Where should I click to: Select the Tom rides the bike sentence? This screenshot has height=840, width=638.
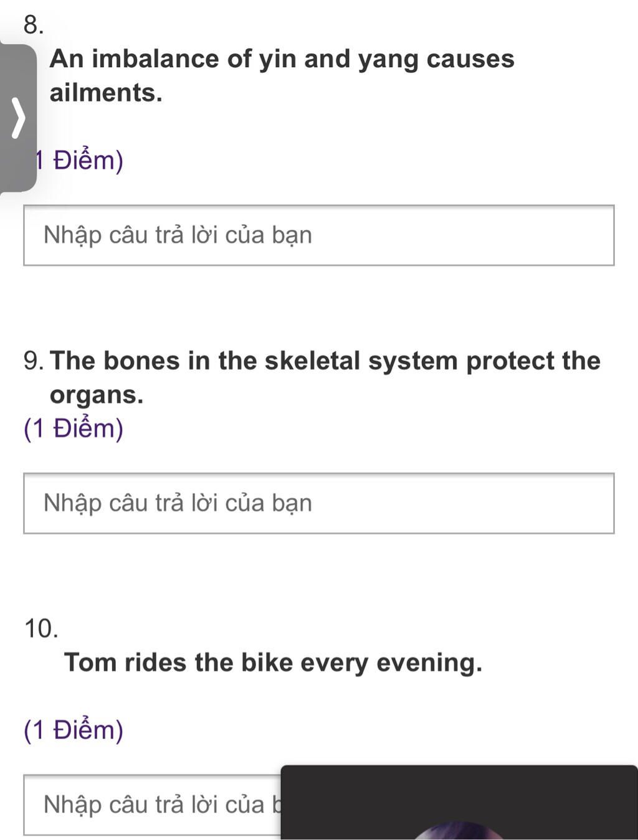coord(274,663)
